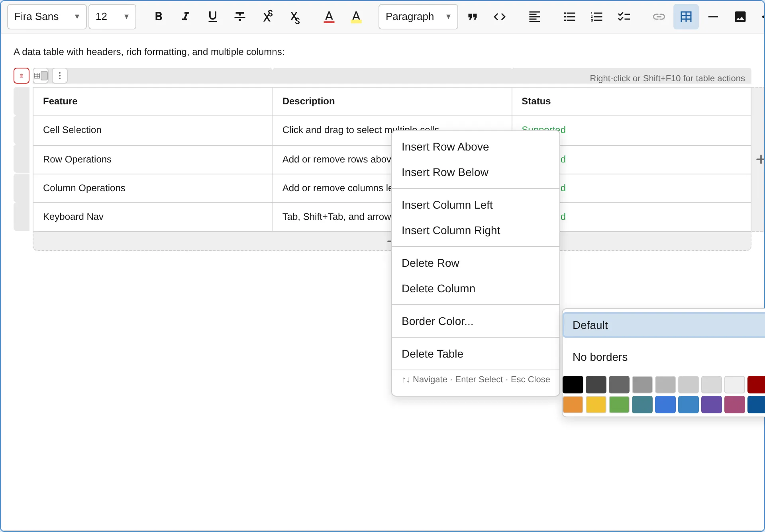The width and height of the screenshot is (765, 532).
Task: Apply numbered list formatting
Action: coord(596,17)
